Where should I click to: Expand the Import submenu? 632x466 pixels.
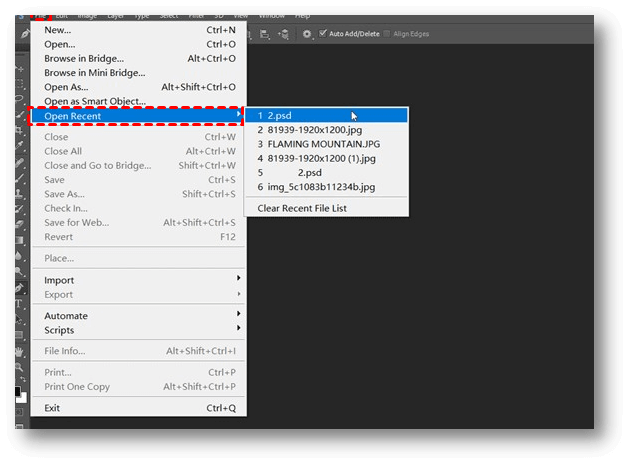(x=139, y=280)
